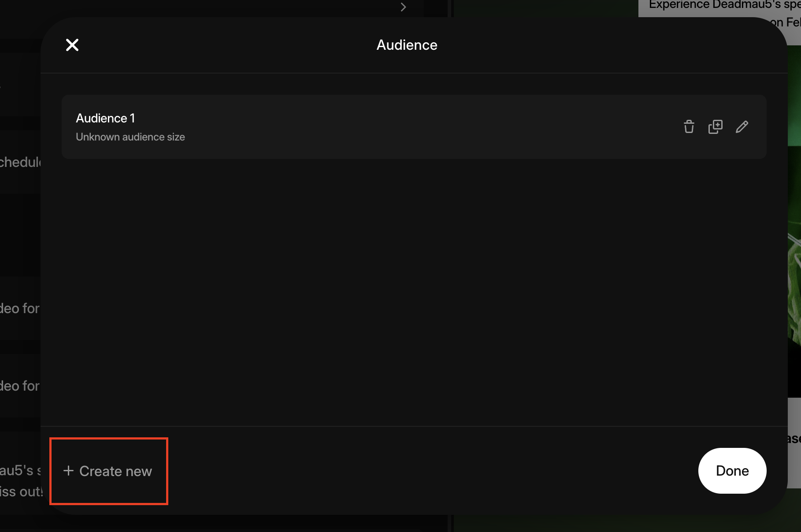Click the chevron arrow above the dialog
801x532 pixels.
[x=403, y=7]
